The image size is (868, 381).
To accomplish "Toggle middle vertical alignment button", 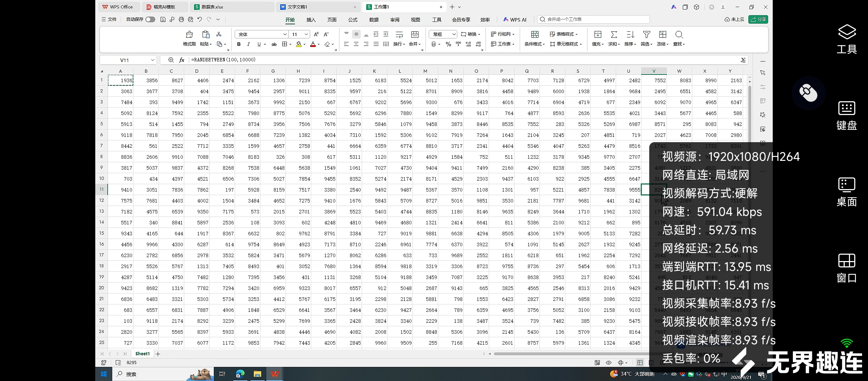I will coord(356,34).
